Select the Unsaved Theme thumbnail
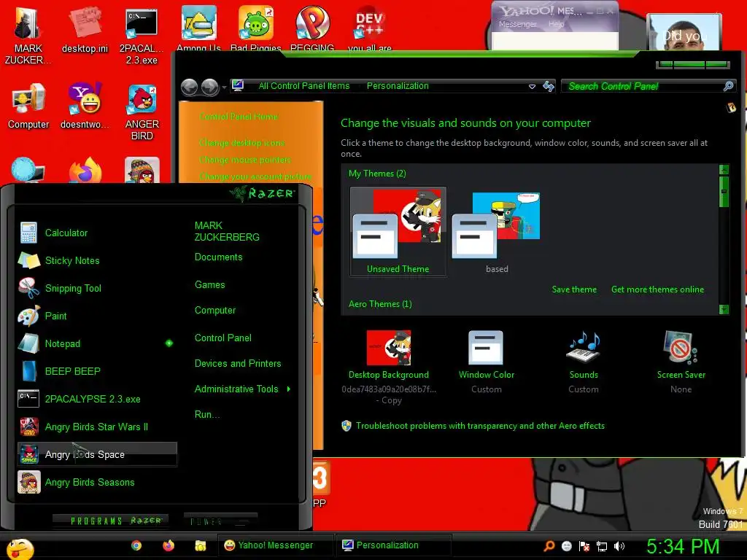The height and width of the screenshot is (560, 747). point(398,231)
